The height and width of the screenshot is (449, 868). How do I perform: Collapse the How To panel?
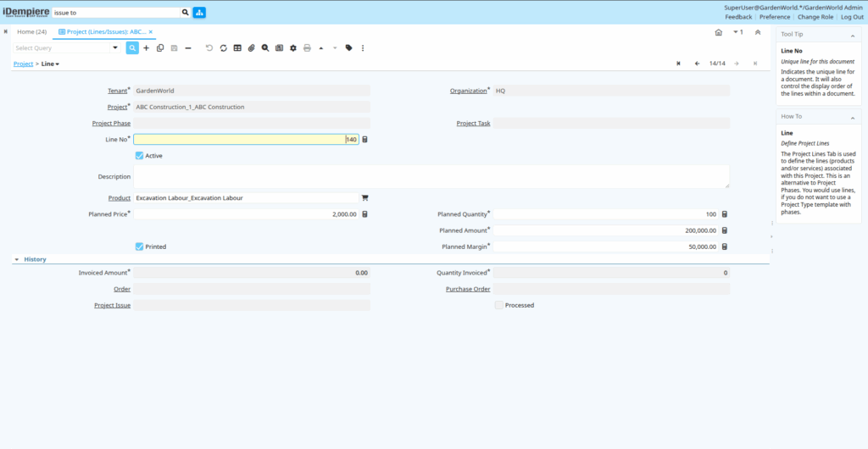[x=853, y=117]
